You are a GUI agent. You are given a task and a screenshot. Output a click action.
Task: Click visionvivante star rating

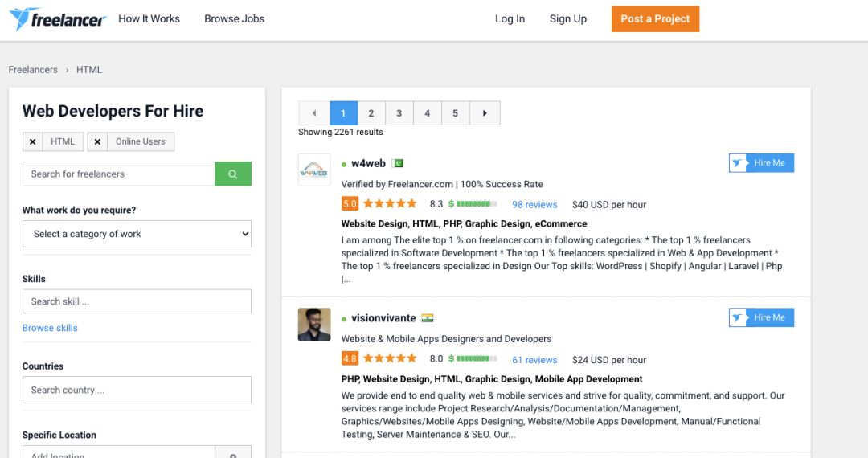click(x=391, y=358)
